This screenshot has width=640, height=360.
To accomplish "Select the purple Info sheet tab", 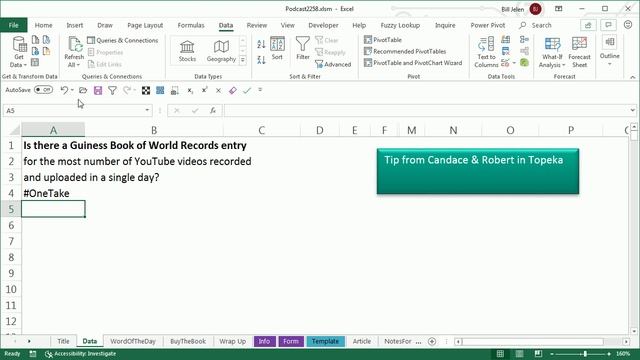I will point(264,341).
